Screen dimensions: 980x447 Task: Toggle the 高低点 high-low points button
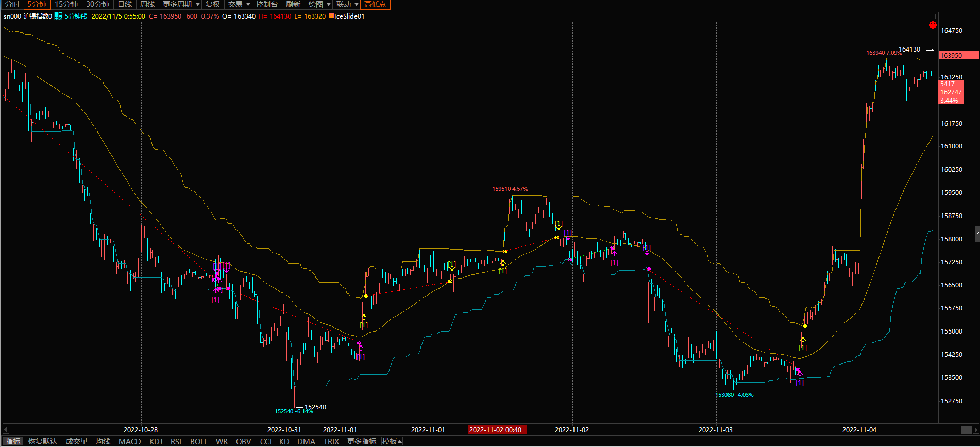[x=375, y=5]
